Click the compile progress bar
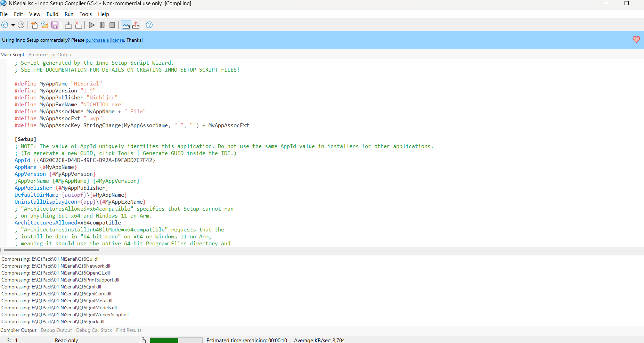This screenshot has height=343, width=644. pyautogui.click(x=176, y=340)
